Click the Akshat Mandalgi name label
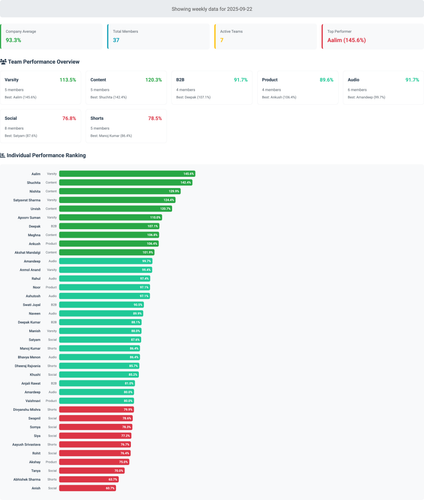424x500 pixels. click(27, 252)
